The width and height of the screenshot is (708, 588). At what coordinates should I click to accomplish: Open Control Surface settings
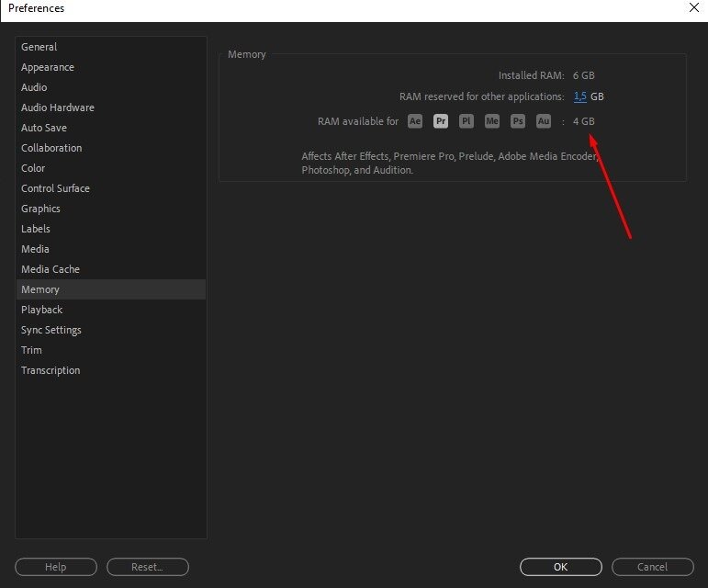click(x=111, y=188)
